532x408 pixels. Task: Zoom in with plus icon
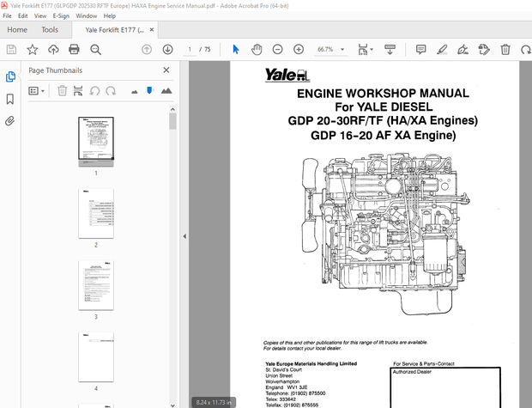[x=299, y=50]
